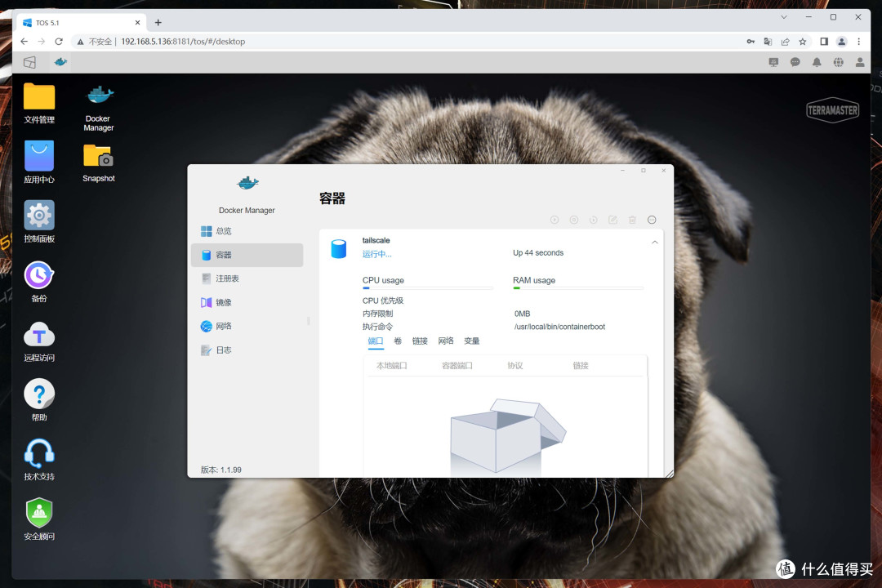Open 总览 overview in sidebar

[247, 231]
